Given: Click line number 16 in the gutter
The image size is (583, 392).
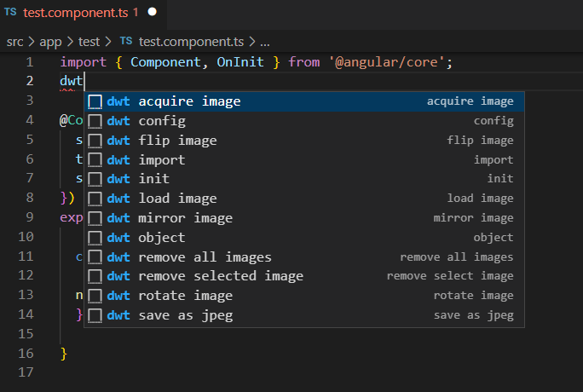Looking at the screenshot, I should click(26, 354).
